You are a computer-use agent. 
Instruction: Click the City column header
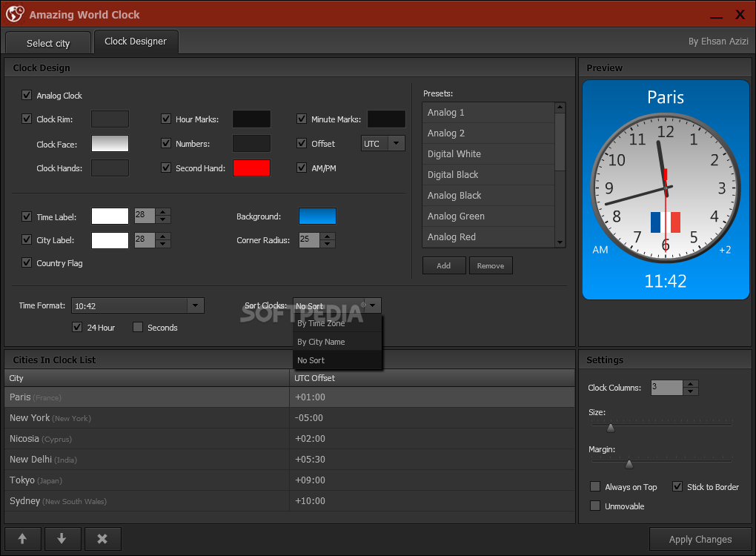[147, 378]
